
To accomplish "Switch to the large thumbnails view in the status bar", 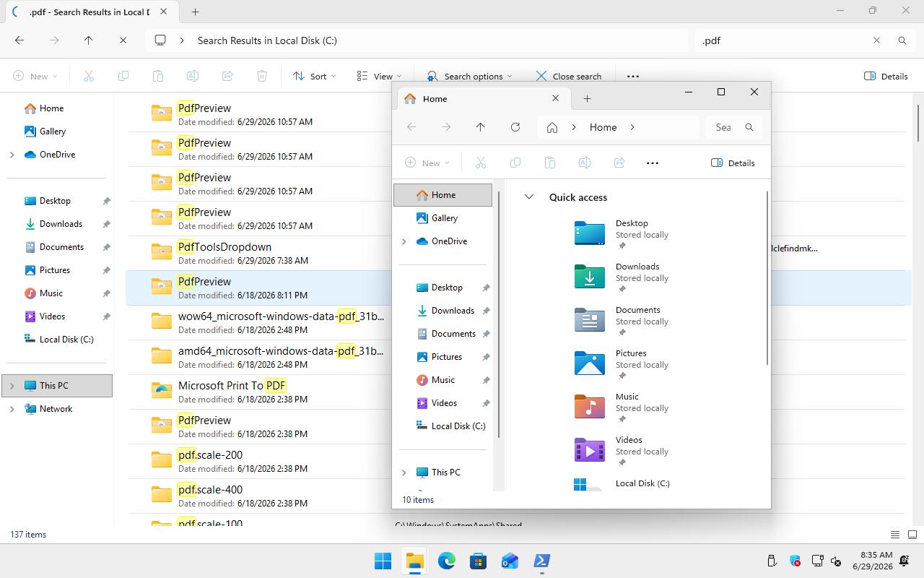I will point(912,535).
